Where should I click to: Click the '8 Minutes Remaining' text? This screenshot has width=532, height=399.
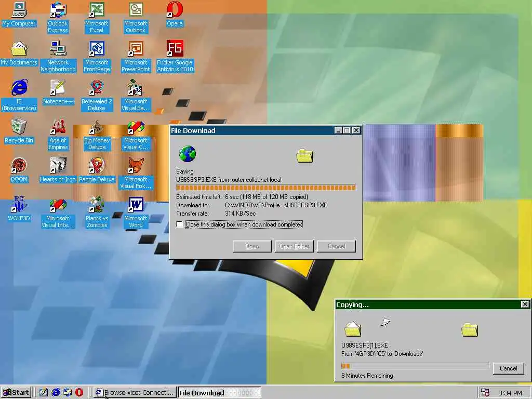point(367,376)
